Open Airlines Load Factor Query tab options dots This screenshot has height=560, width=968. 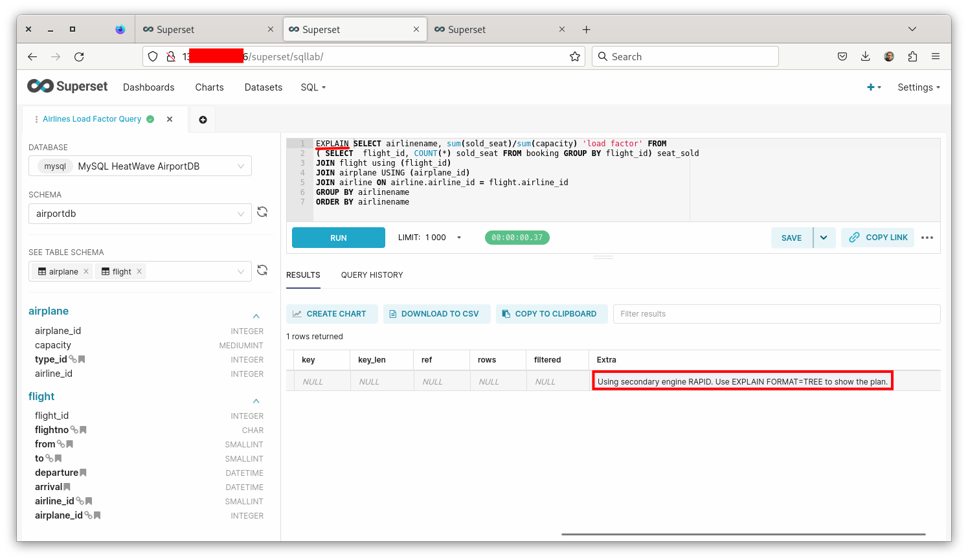(x=36, y=119)
